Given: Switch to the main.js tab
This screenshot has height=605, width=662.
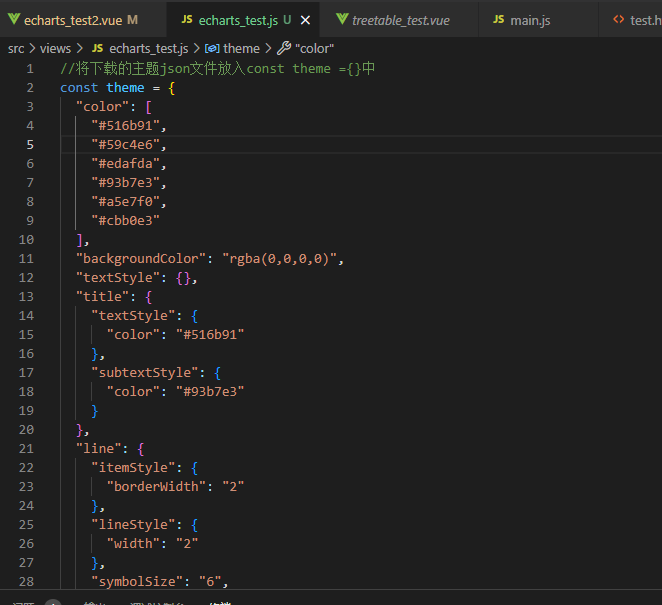Looking at the screenshot, I should tap(531, 20).
